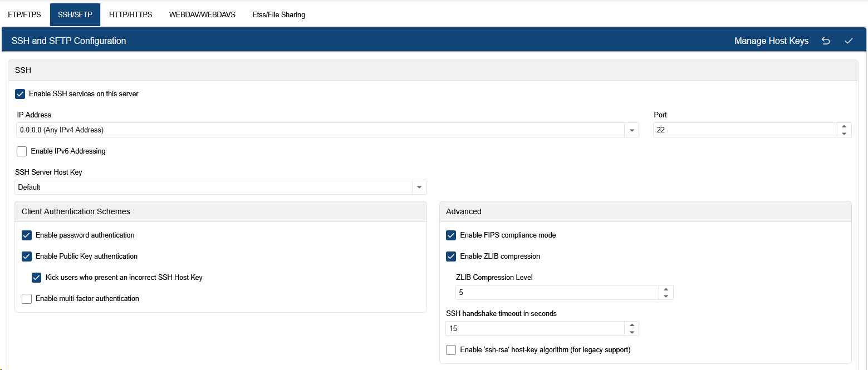The image size is (868, 370).
Task: Expand the SSH Server Host Key dropdown
Action: [x=419, y=188]
